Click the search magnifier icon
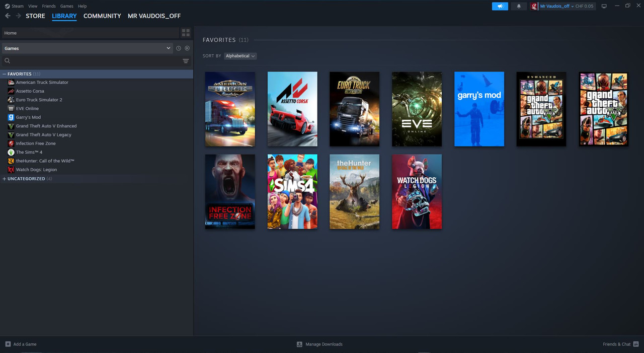Viewport: 644px width, 353px height. point(8,61)
